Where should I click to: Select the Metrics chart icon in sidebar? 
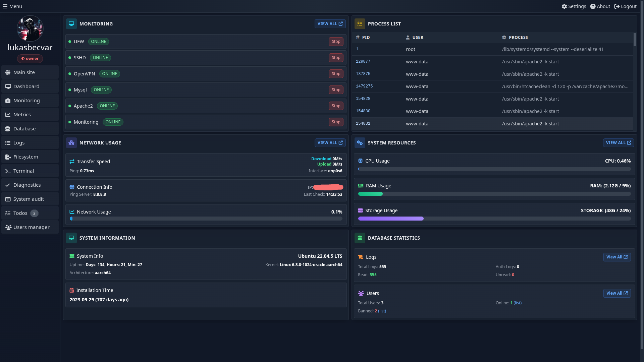coord(8,114)
